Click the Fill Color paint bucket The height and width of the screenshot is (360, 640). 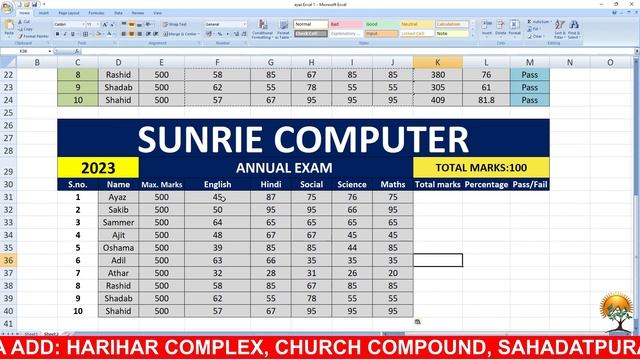click(x=98, y=34)
